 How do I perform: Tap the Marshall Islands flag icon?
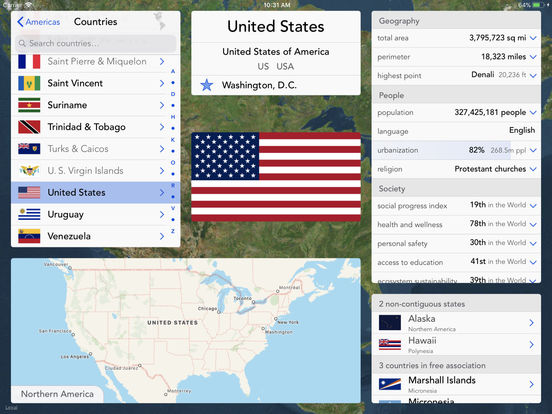point(390,384)
